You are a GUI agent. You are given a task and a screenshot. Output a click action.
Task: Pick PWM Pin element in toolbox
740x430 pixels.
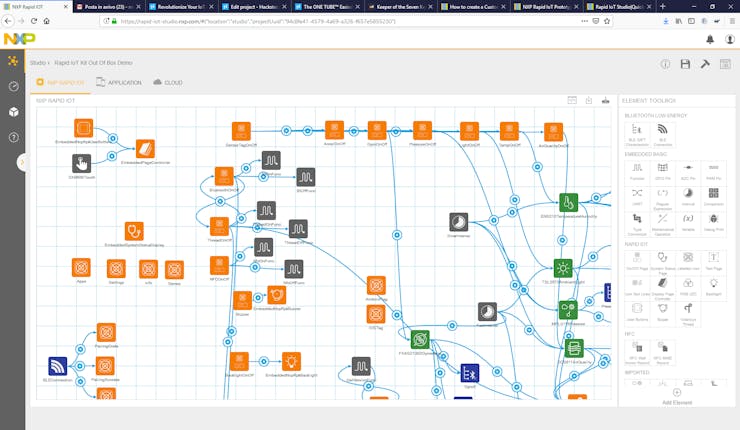coord(714,171)
